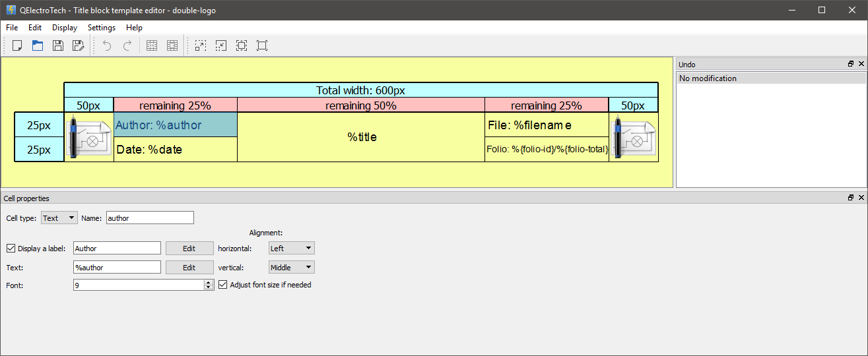
Task: Close the Undo panel
Action: (x=861, y=64)
